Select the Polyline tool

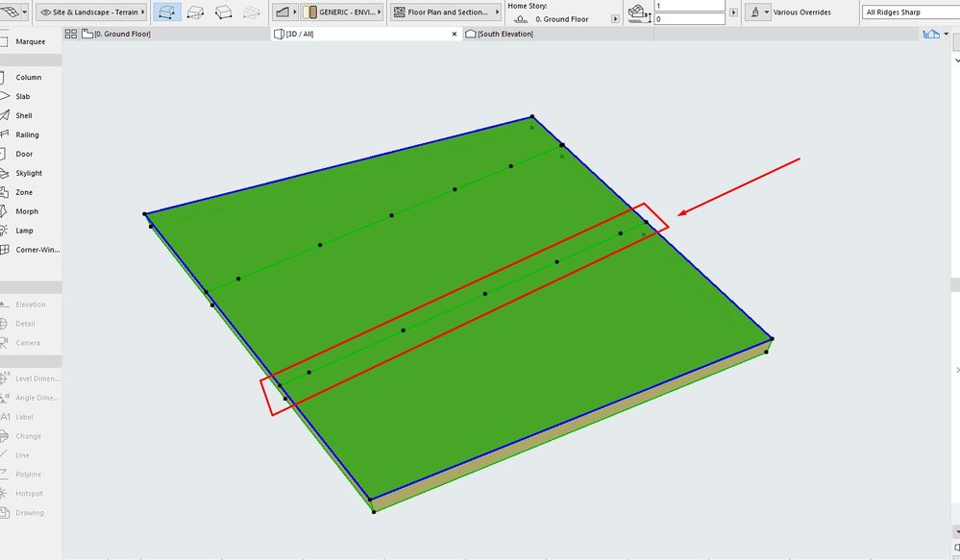(x=29, y=474)
